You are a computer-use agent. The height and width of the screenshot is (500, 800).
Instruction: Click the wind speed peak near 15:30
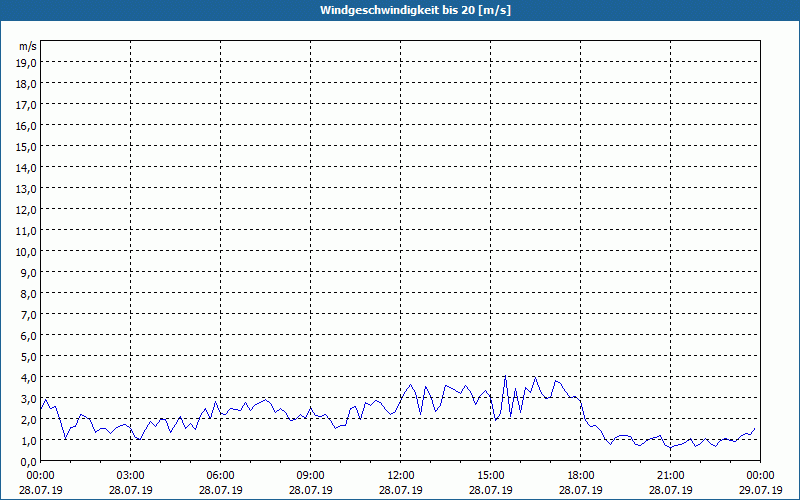pos(505,377)
